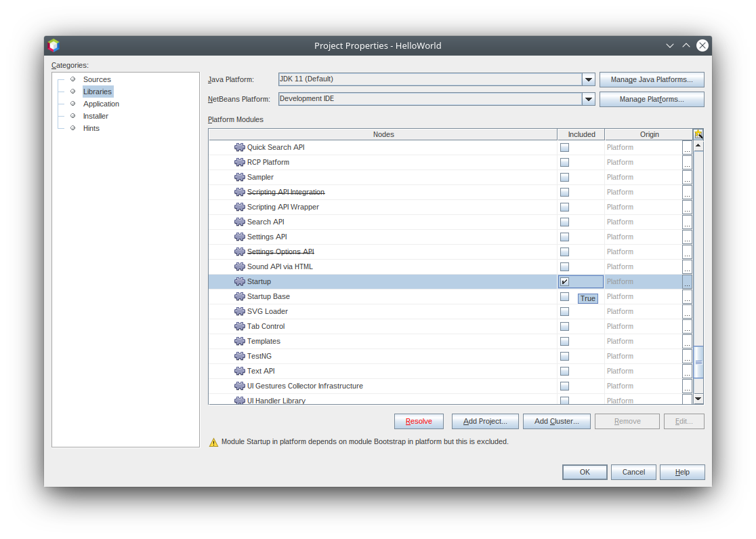Expand the NetBeans Platform combo box
The image size is (756, 539).
point(588,99)
